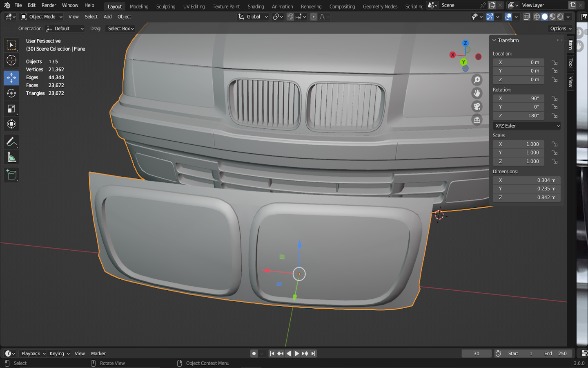Toggle viewport gizmos display
Viewport: 588px width, 368px height.
click(490, 17)
